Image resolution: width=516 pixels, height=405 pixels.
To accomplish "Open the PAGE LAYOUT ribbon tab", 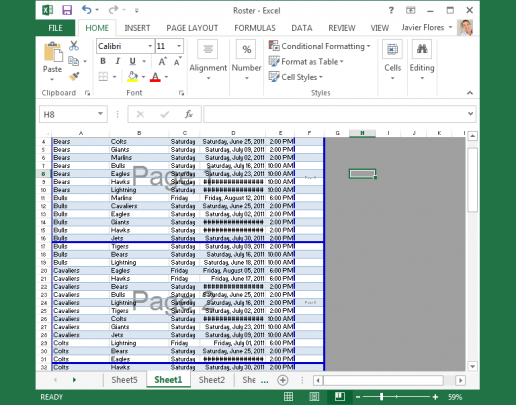I will click(x=192, y=28).
